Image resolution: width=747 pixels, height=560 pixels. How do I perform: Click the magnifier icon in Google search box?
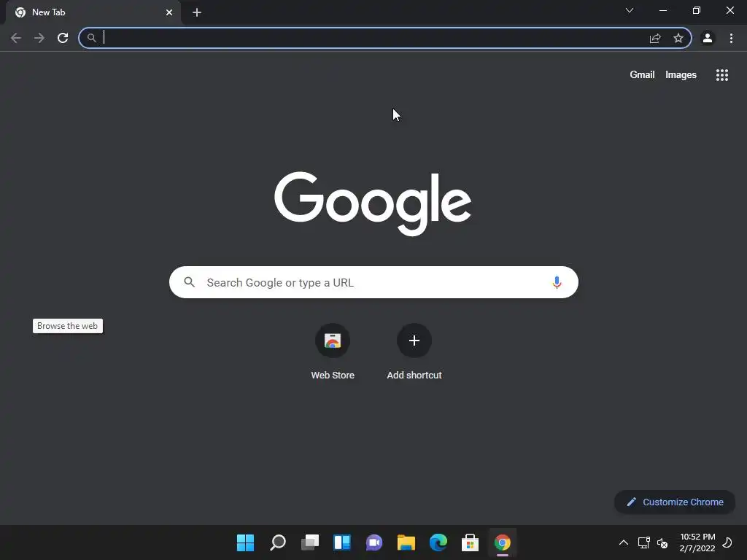(190, 282)
